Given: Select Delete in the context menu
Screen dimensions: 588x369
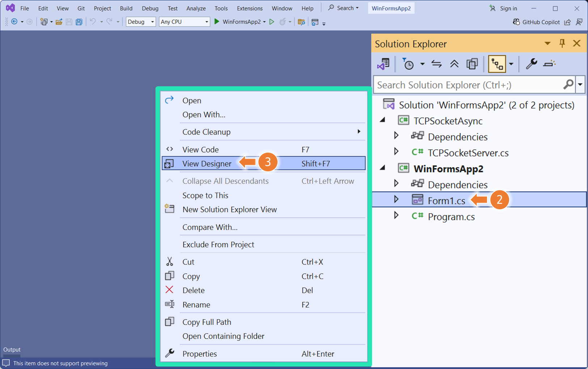Looking at the screenshot, I should [263, 290].
